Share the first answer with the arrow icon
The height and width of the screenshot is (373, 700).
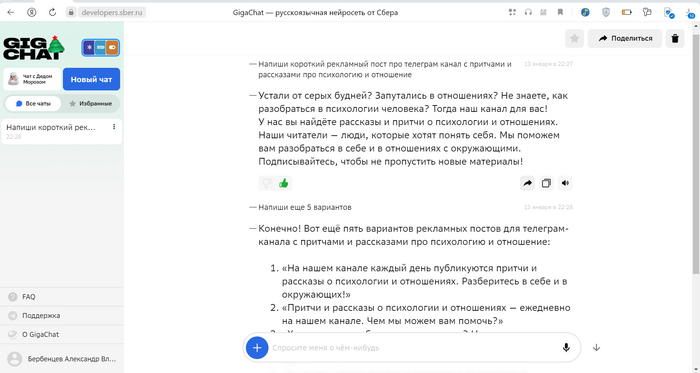pos(528,183)
